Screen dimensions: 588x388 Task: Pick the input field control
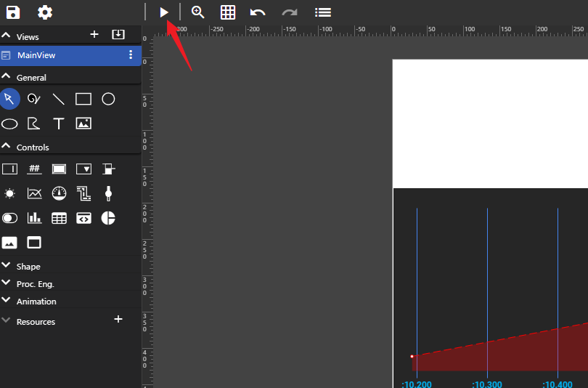coord(9,169)
